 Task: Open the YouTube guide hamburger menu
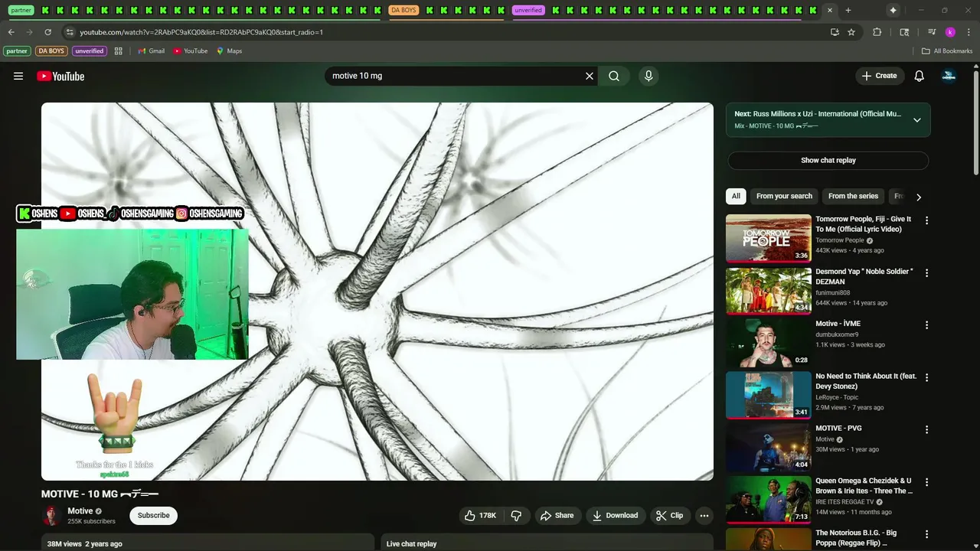click(x=18, y=76)
